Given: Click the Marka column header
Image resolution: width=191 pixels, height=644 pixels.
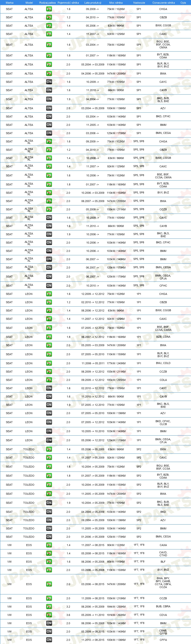Looking at the screenshot, I should 10,3.
